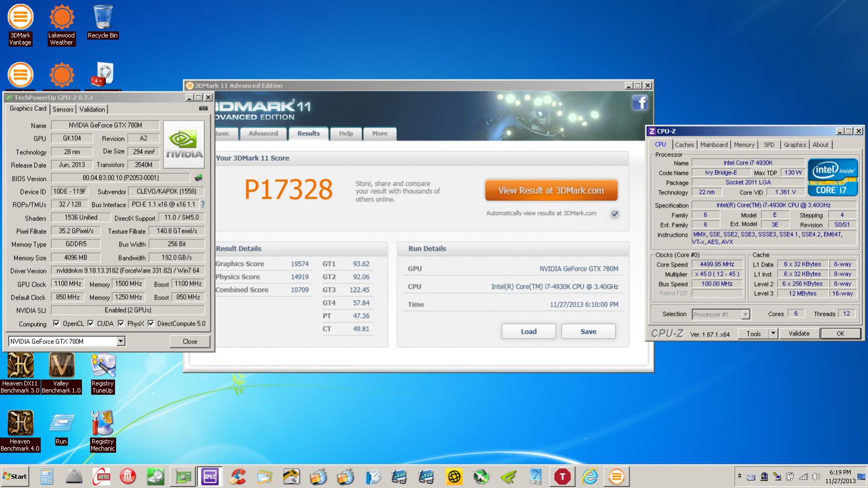This screenshot has width=868, height=488.
Task: Click the Load button in Run Details
Action: 529,332
